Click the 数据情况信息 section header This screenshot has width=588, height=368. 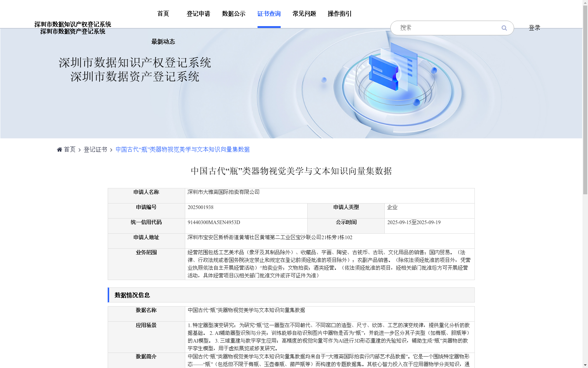pyautogui.click(x=132, y=295)
